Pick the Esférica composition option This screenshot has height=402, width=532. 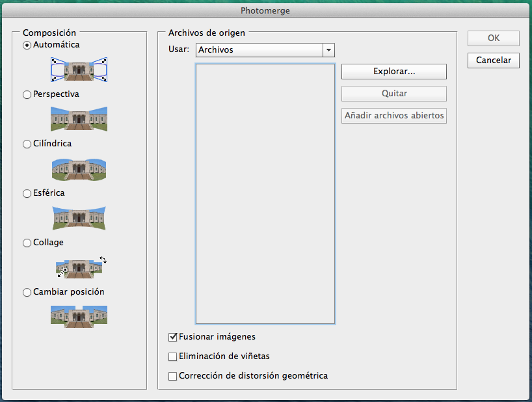[27, 193]
